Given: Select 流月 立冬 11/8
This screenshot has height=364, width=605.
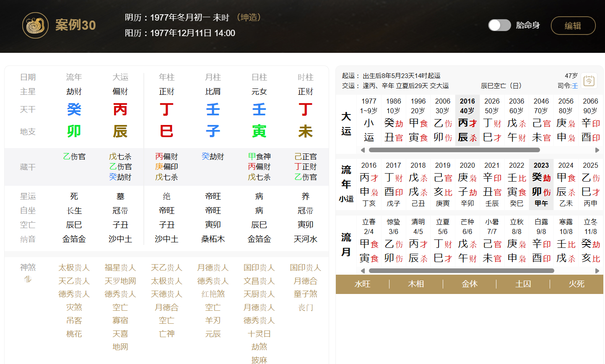Looking at the screenshot, I should (x=590, y=240).
